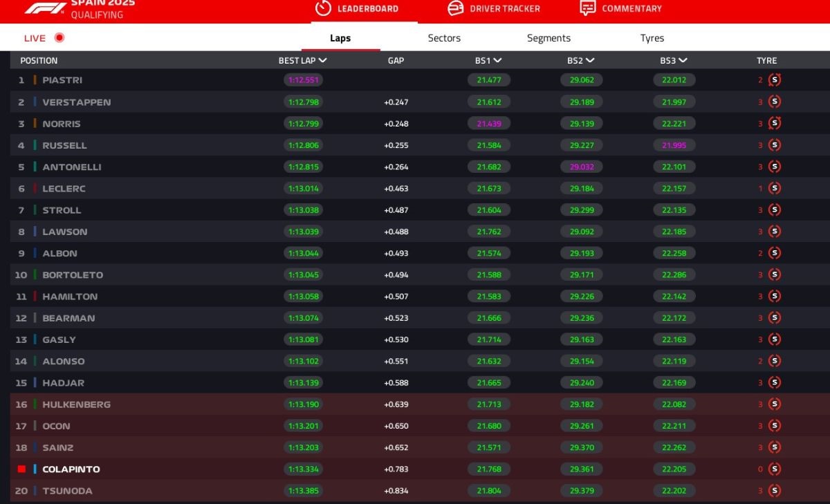Open the Segments tab

pyautogui.click(x=548, y=38)
